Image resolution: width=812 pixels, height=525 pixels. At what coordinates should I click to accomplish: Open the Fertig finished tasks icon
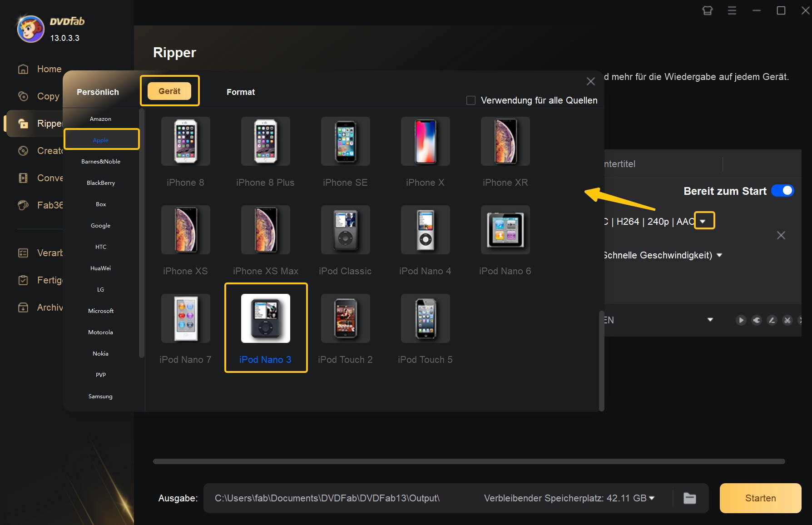pos(23,280)
